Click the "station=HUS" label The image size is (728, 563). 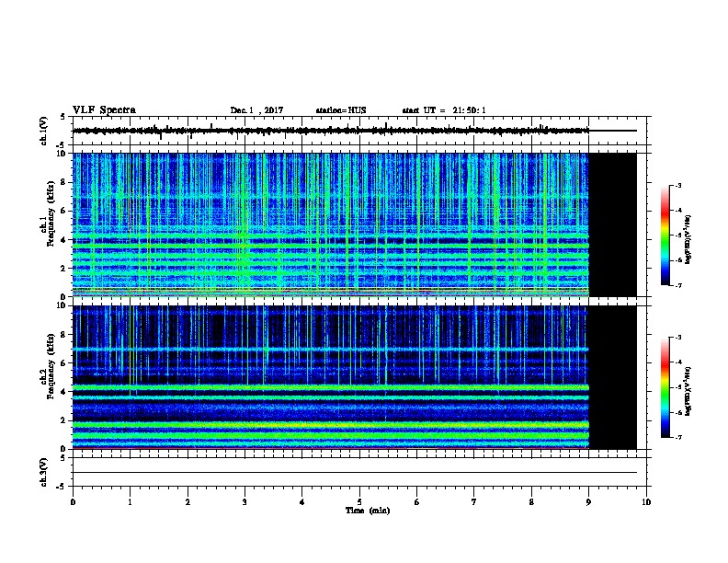pos(341,110)
